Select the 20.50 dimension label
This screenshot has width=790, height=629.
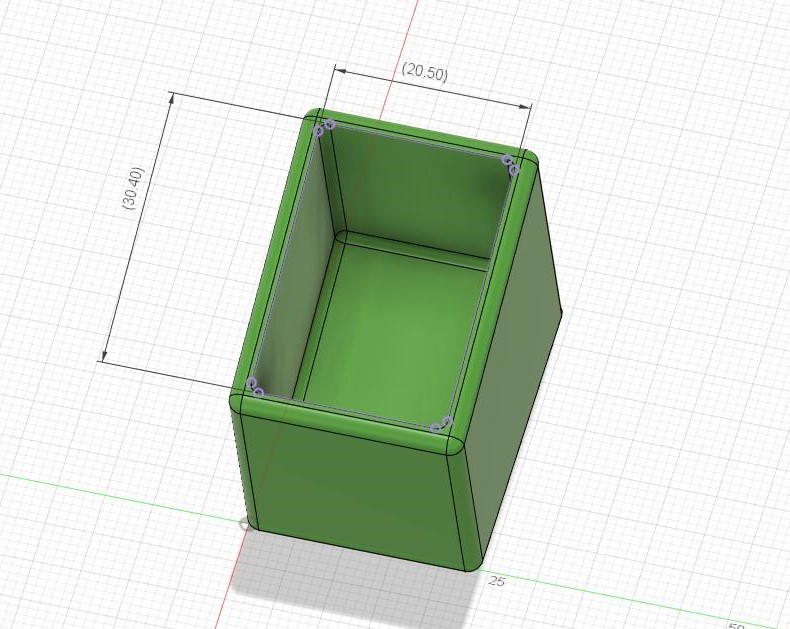[x=425, y=72]
